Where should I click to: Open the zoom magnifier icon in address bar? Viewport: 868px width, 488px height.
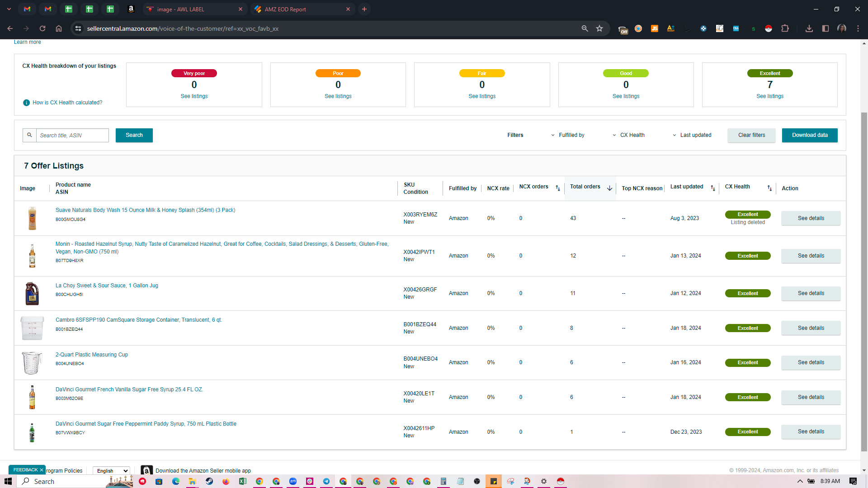point(585,28)
